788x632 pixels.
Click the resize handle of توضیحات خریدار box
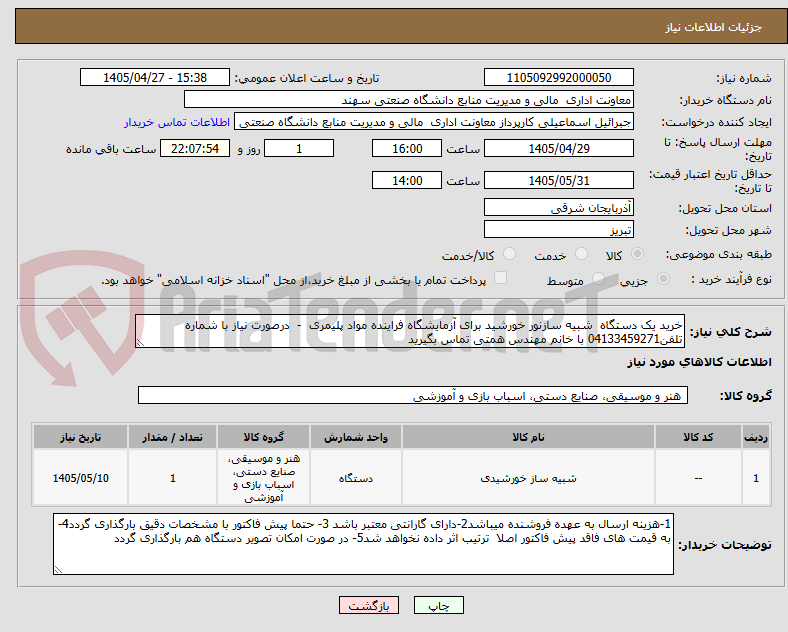pos(58,570)
